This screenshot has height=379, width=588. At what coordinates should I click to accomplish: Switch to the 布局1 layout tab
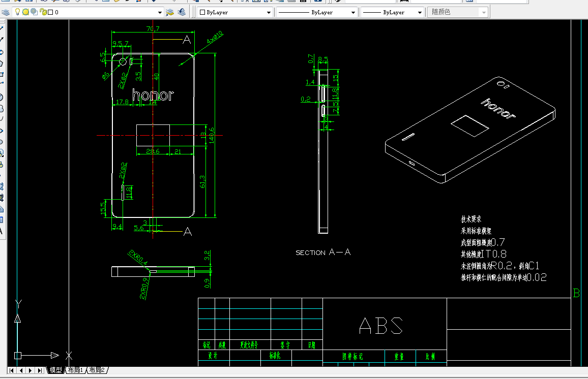pyautogui.click(x=75, y=370)
